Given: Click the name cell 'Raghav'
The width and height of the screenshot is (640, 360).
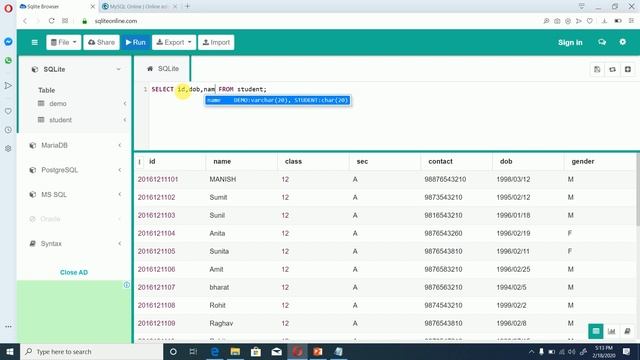Looking at the screenshot, I should [x=221, y=323].
